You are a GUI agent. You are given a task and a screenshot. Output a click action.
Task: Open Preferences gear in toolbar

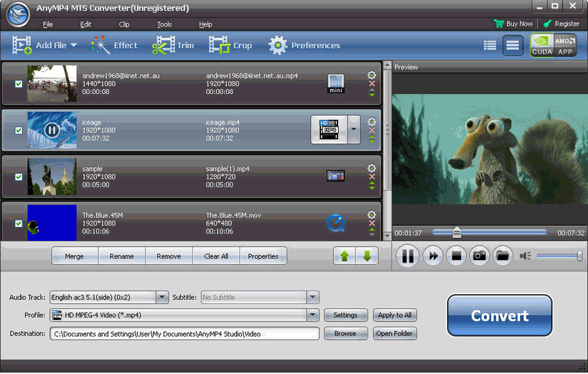[278, 45]
